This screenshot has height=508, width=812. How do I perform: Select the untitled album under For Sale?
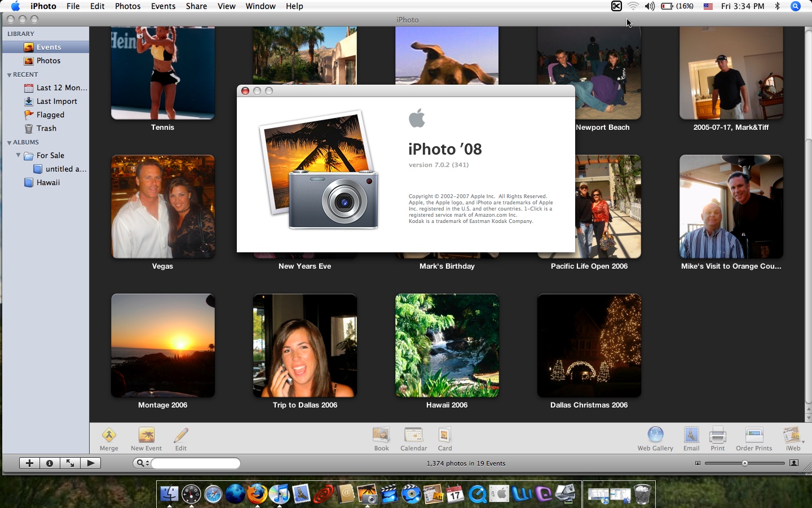click(45, 169)
